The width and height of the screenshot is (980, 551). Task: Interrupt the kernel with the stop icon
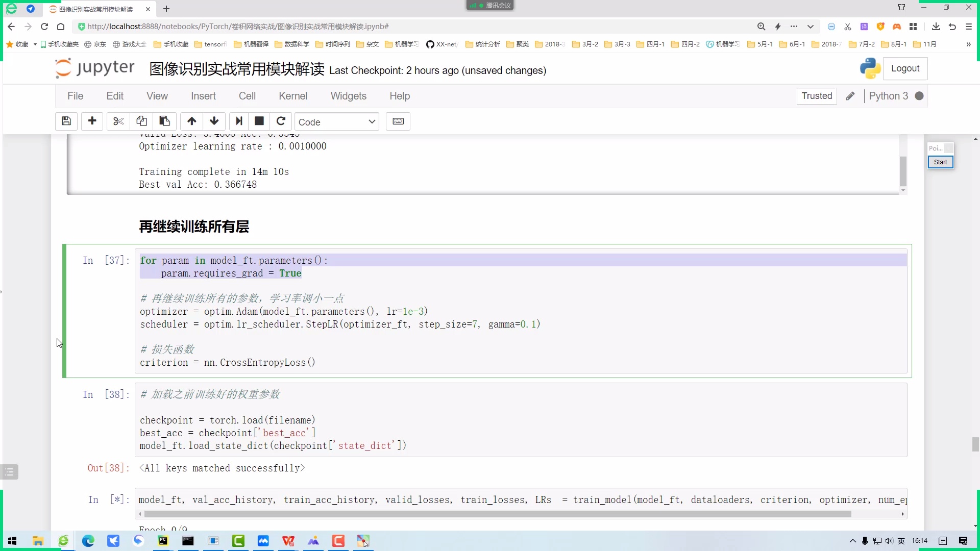(259, 121)
